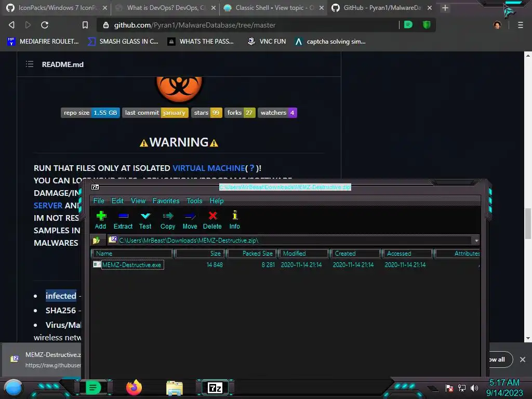Close the downloads bar
The image size is (532, 399).
click(x=523, y=360)
